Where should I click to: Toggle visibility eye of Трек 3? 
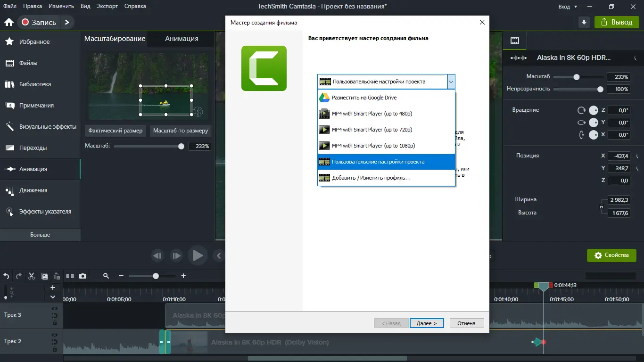point(55,309)
